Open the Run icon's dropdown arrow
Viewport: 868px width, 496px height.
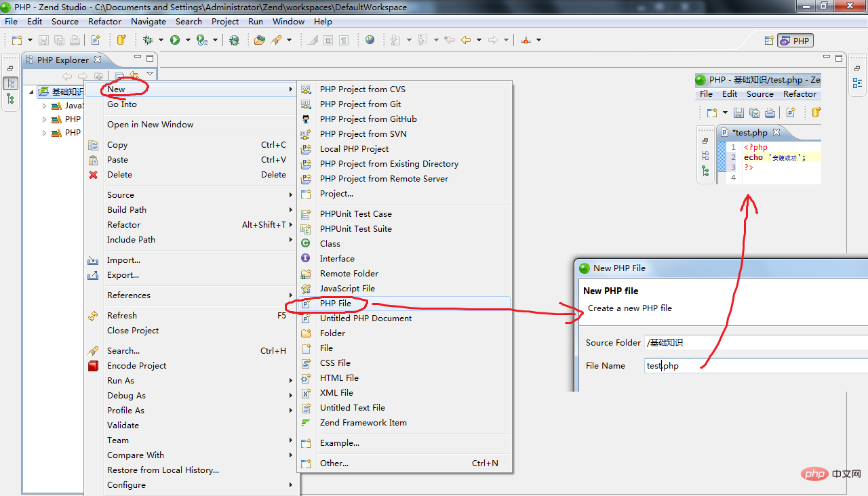tap(187, 40)
